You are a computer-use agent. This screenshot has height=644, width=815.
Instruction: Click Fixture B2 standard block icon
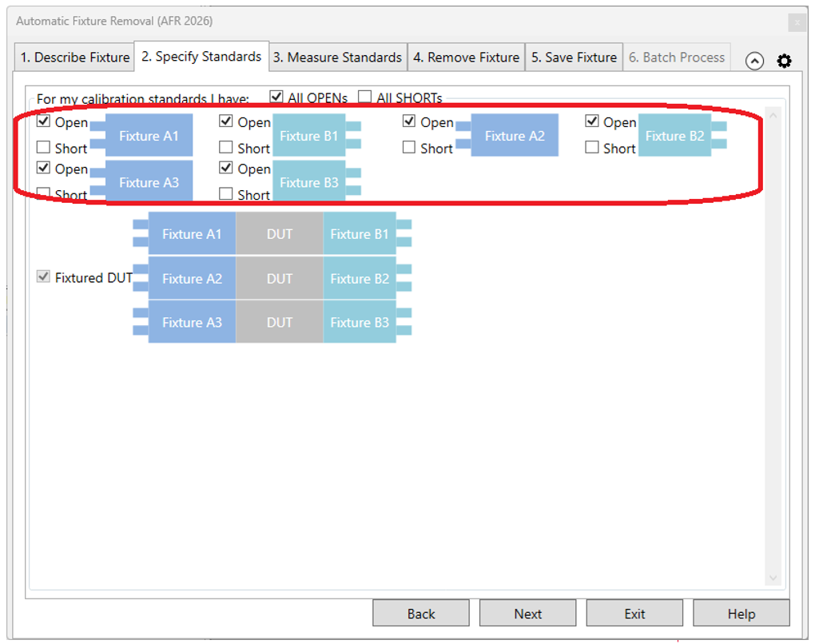pyautogui.click(x=675, y=136)
